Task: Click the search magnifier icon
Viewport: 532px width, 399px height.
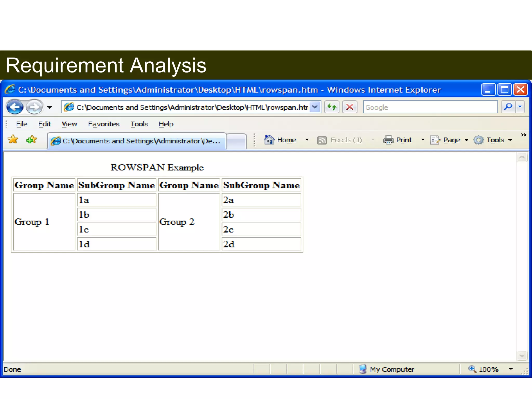Action: [x=508, y=107]
